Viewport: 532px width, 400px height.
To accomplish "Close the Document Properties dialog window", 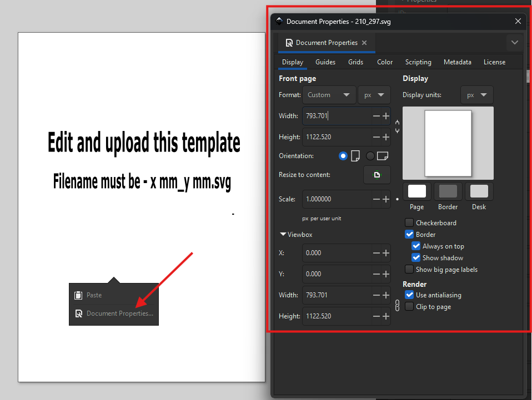I will pos(518,21).
